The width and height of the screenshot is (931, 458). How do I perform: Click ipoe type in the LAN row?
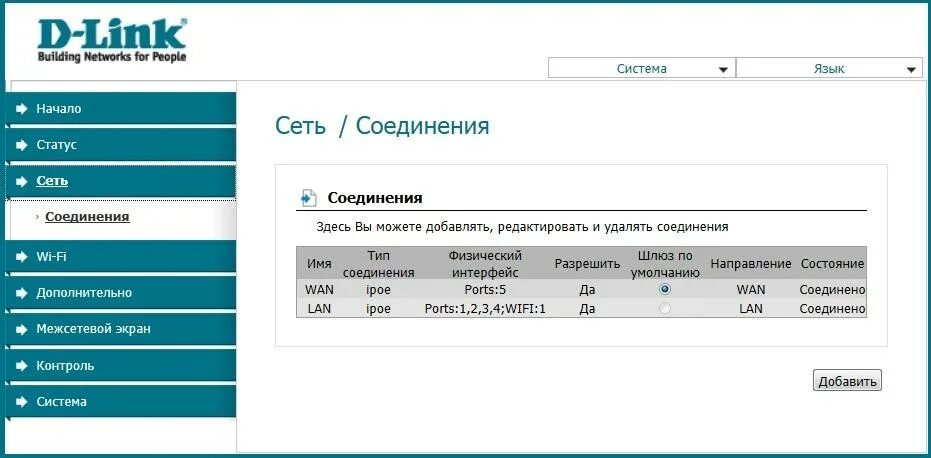click(x=378, y=309)
